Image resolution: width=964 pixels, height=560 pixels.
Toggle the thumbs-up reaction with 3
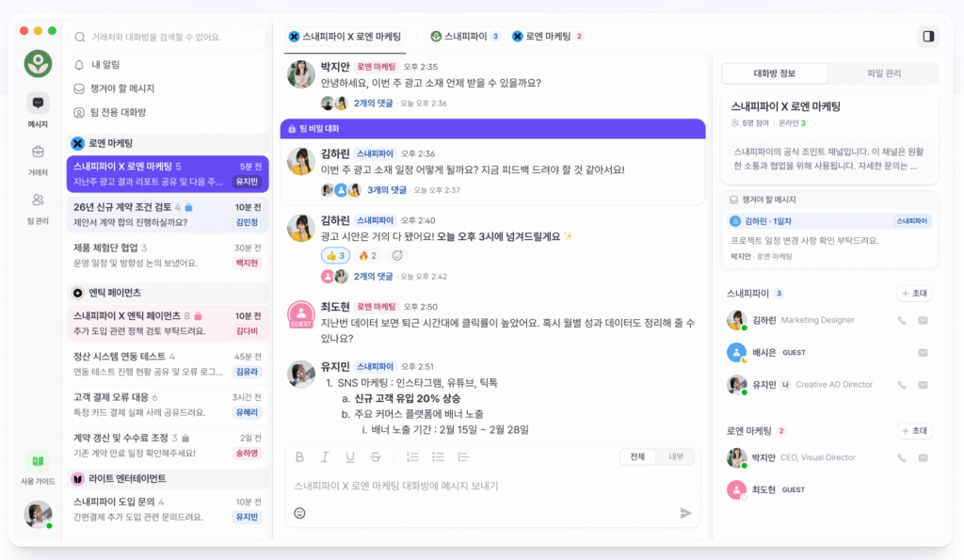[x=335, y=256]
